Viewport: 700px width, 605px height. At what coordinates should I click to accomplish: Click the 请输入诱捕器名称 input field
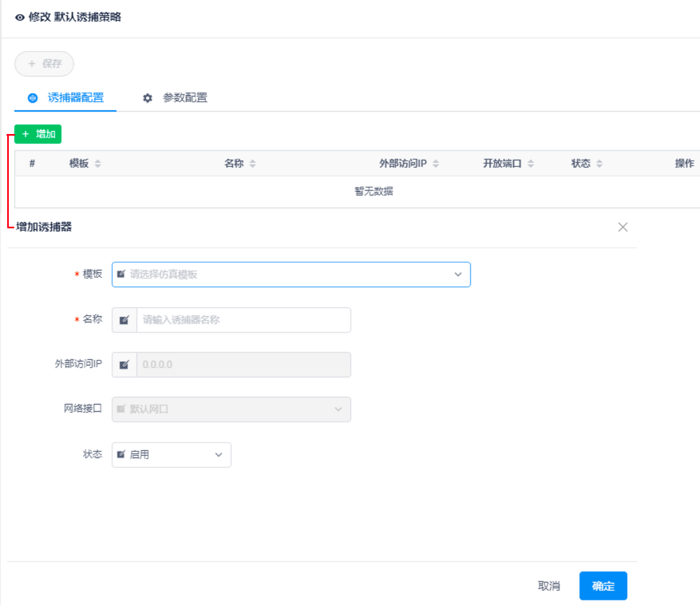click(243, 320)
